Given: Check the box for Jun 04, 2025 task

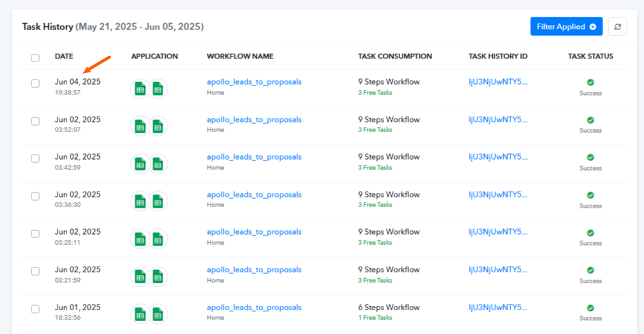Looking at the screenshot, I should 35,83.
